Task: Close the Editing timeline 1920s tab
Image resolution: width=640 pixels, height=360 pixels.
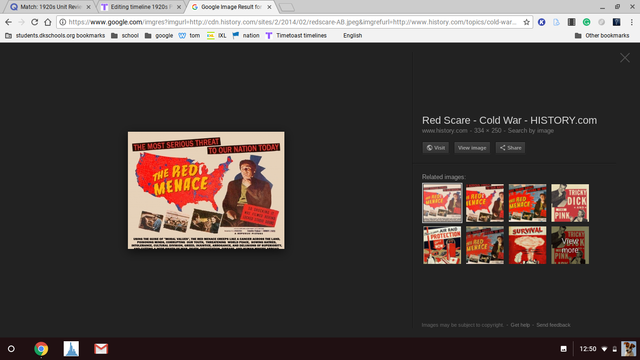Action: tap(179, 7)
